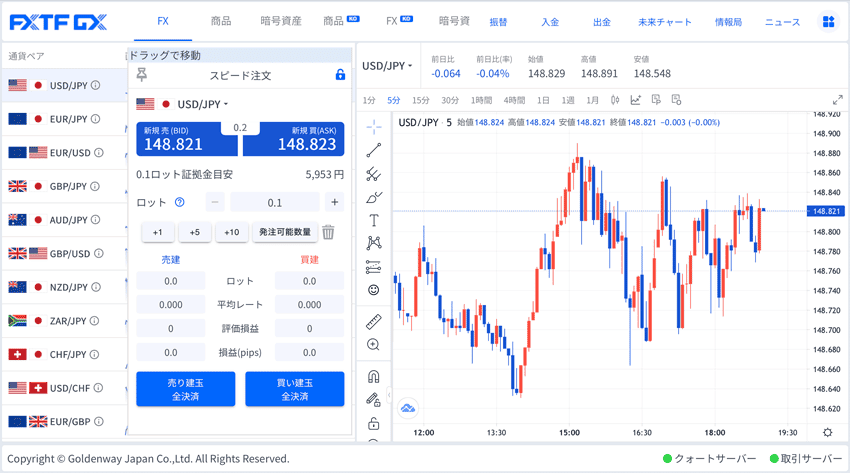Increase lot with the plus stepper

tap(334, 202)
